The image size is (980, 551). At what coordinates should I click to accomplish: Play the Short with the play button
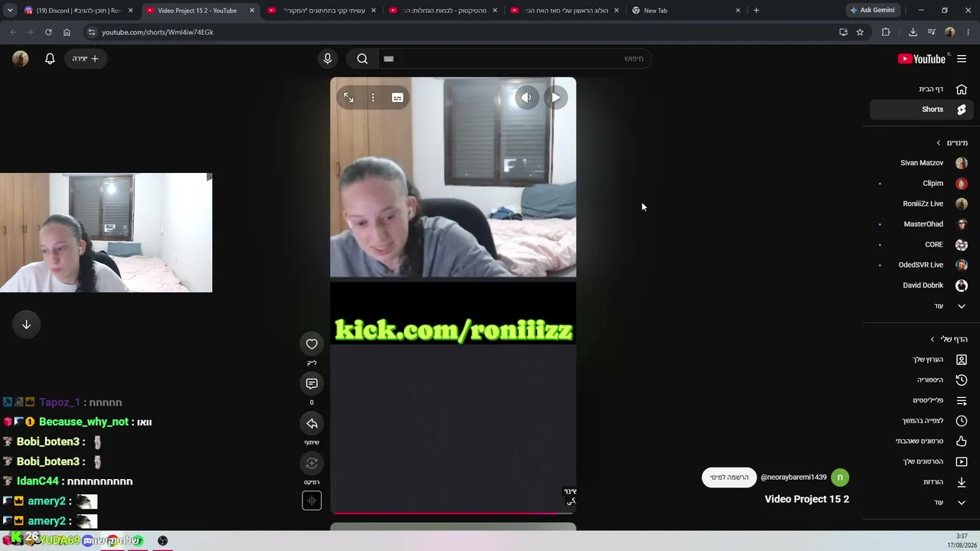tap(556, 97)
